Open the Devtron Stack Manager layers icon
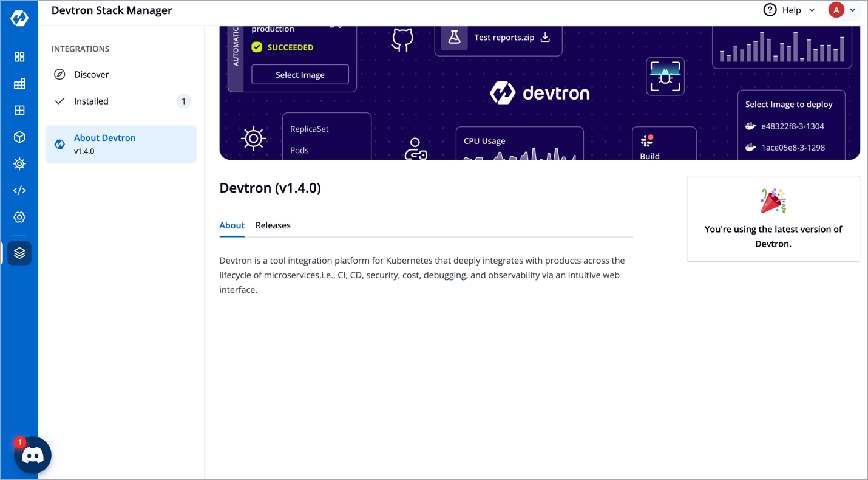Screen dimensions: 868x480 (19, 253)
